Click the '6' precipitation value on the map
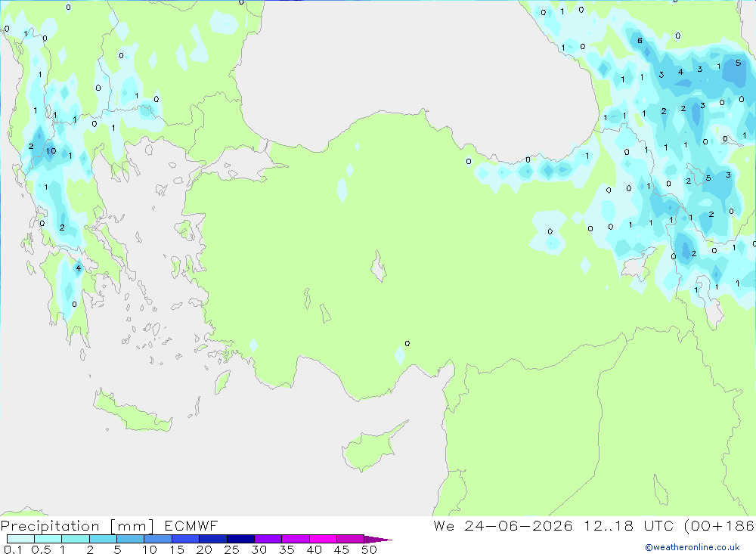The height and width of the screenshot is (554, 756). (640, 41)
